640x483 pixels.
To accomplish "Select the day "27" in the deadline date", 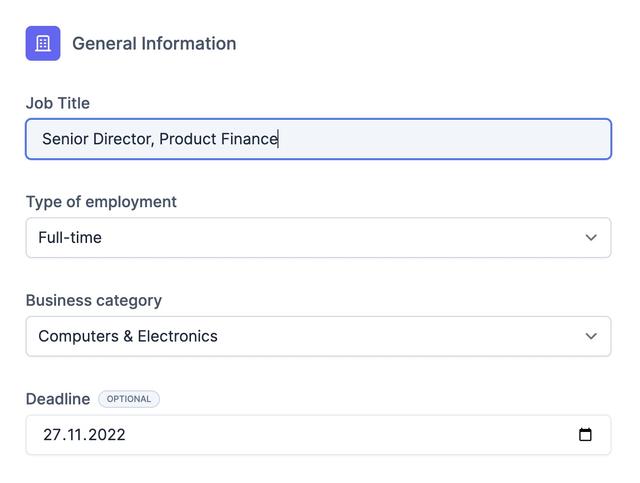I will tap(52, 435).
